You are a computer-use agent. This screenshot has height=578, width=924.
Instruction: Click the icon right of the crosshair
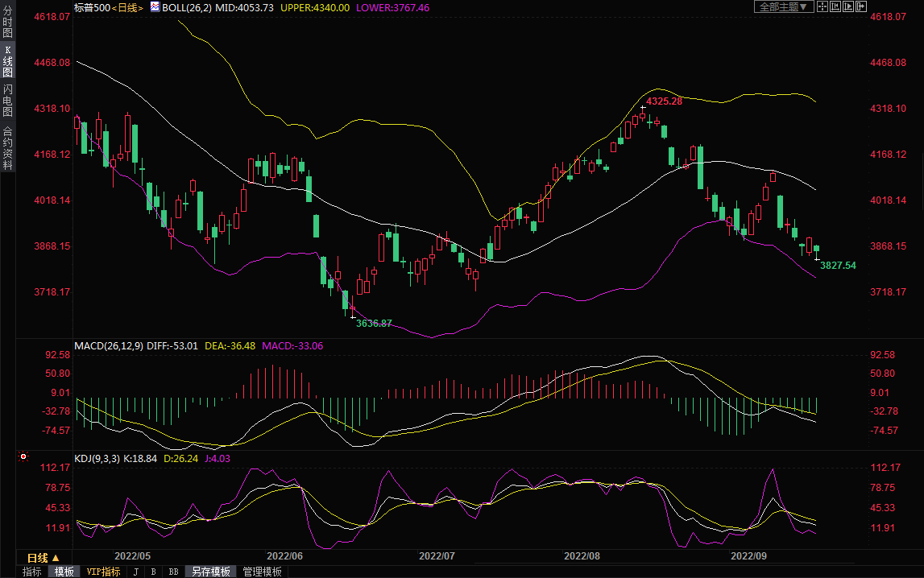[x=835, y=6]
